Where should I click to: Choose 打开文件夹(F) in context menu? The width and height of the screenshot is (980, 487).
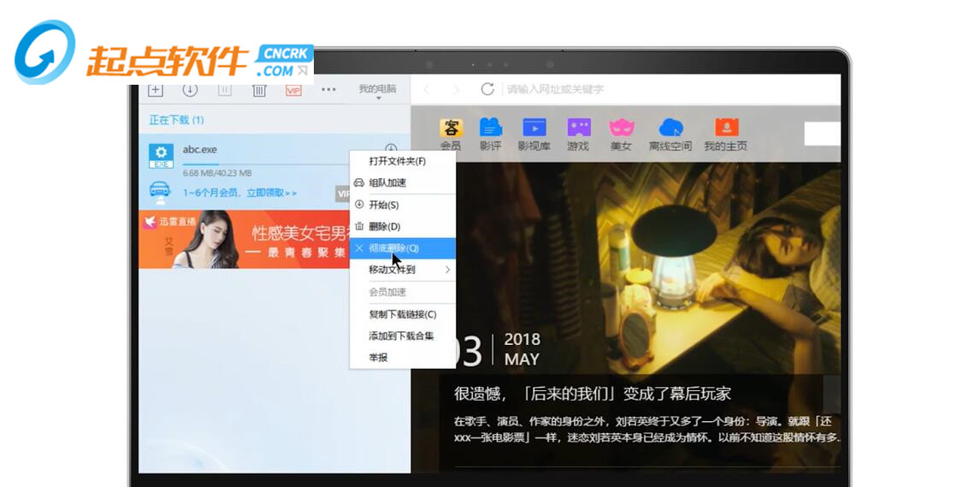click(x=403, y=161)
